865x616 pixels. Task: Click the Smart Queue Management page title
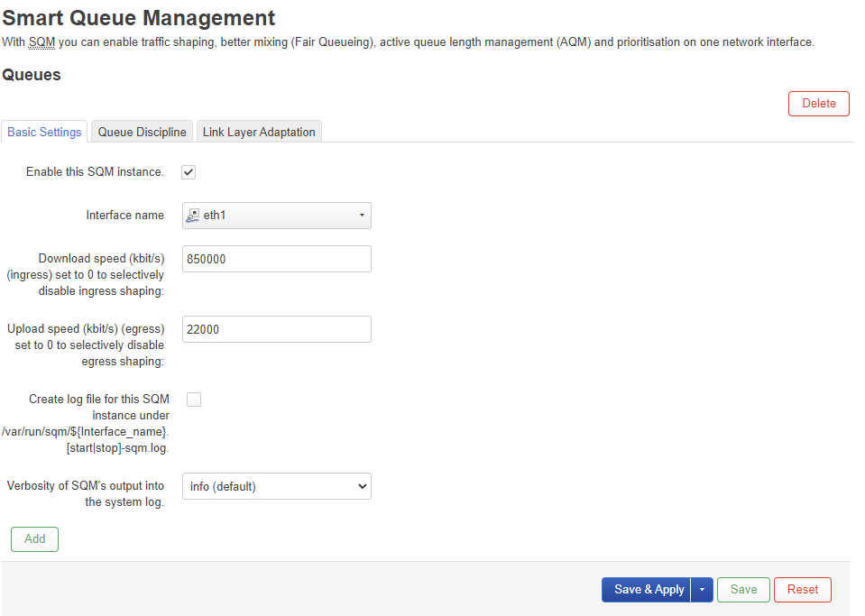click(x=139, y=17)
